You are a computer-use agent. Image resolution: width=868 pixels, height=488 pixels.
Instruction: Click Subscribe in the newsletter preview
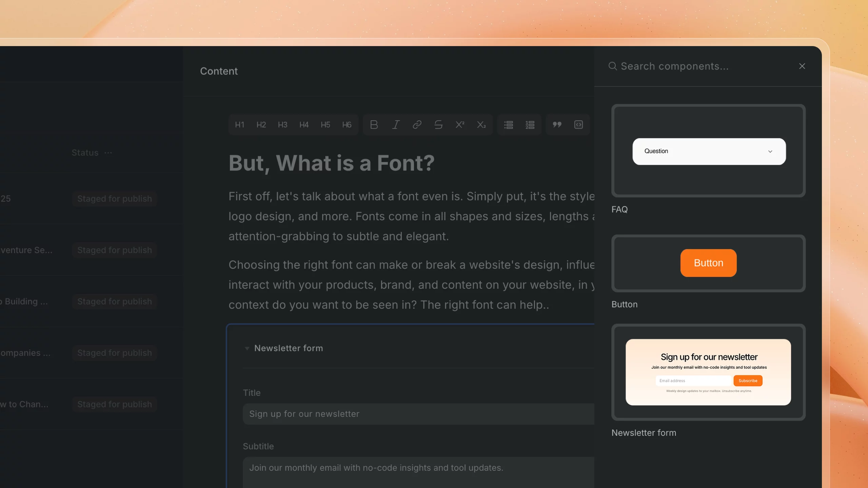point(748,381)
